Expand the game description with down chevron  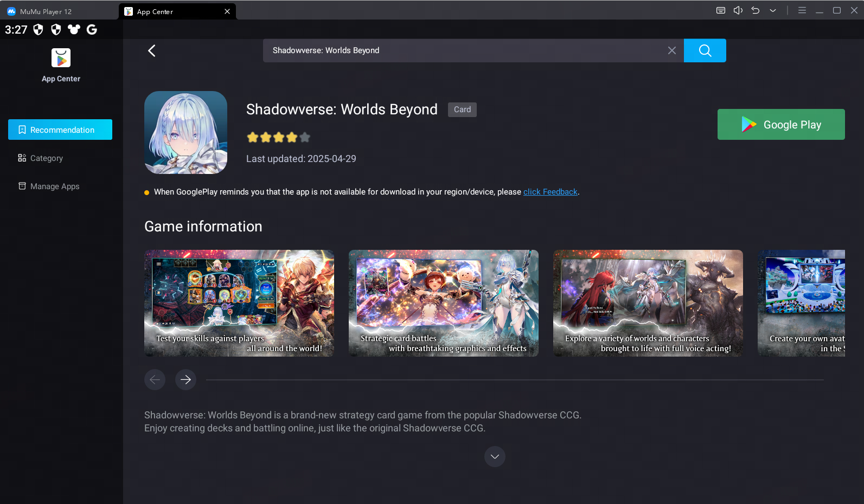tap(495, 456)
